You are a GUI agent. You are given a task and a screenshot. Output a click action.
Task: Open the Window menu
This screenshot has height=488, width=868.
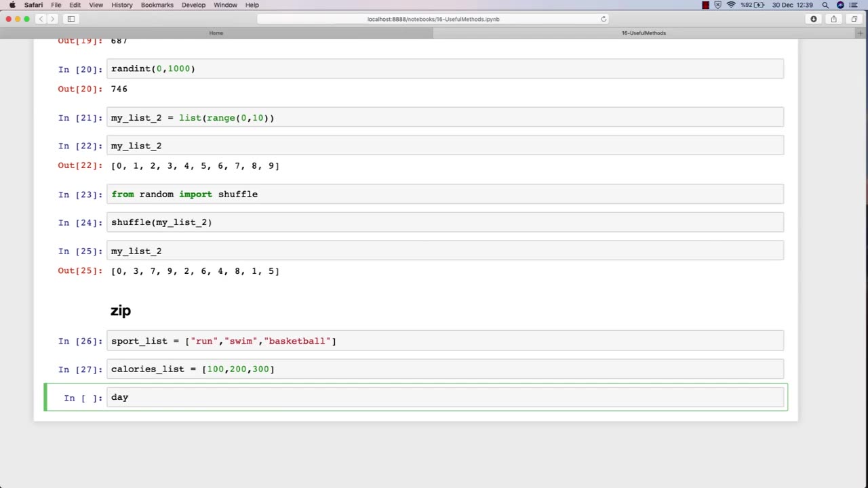225,5
